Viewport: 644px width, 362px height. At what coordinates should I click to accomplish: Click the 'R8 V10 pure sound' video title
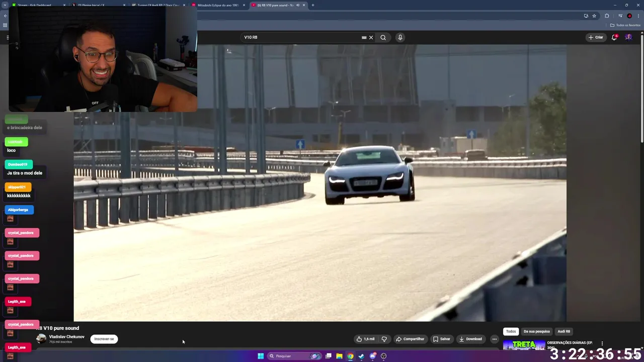(57, 328)
